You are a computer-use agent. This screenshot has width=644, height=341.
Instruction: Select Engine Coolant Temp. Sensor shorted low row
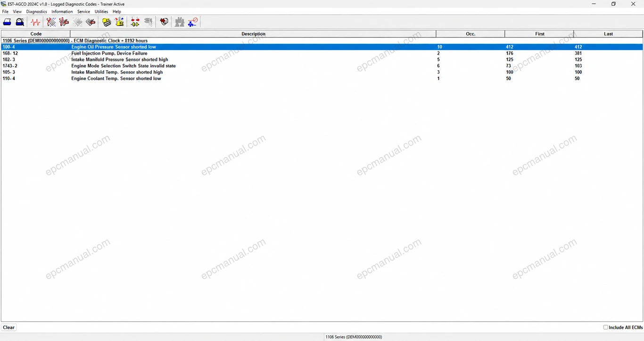click(x=322, y=78)
